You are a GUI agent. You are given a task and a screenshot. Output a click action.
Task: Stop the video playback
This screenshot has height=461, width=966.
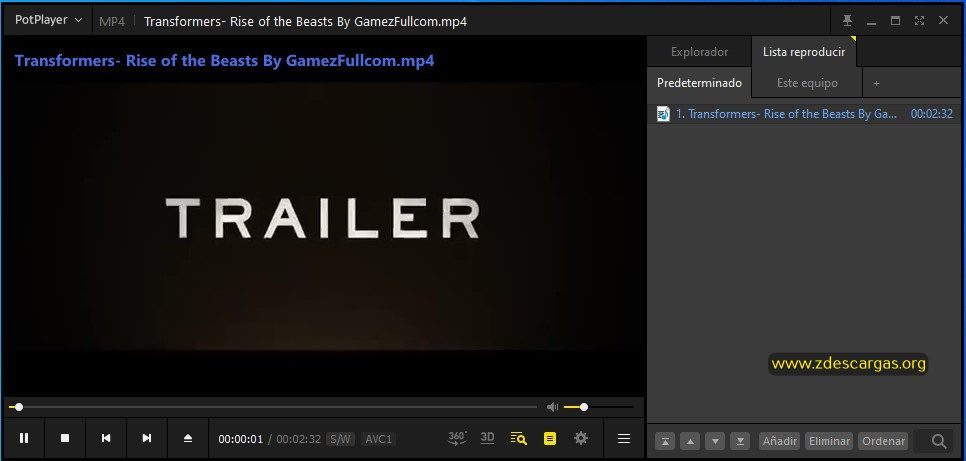tap(65, 438)
